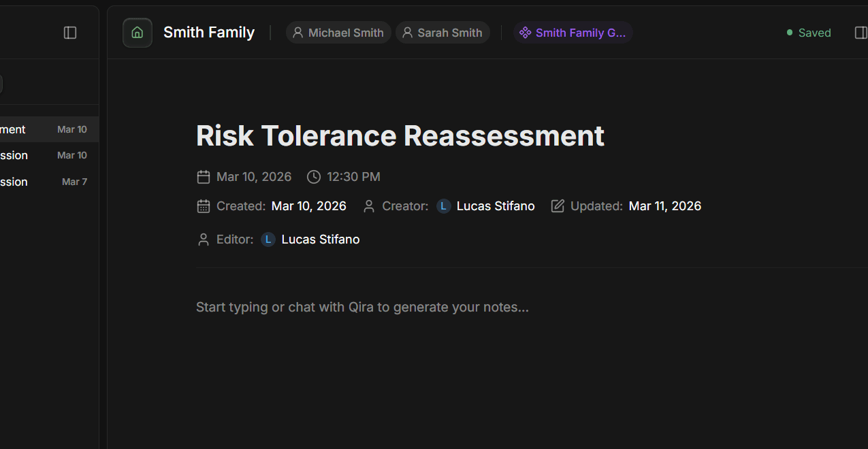Screen dimensions: 868x449
Task: Click the Risk Tolerance Reassessment title
Action: click(400, 135)
